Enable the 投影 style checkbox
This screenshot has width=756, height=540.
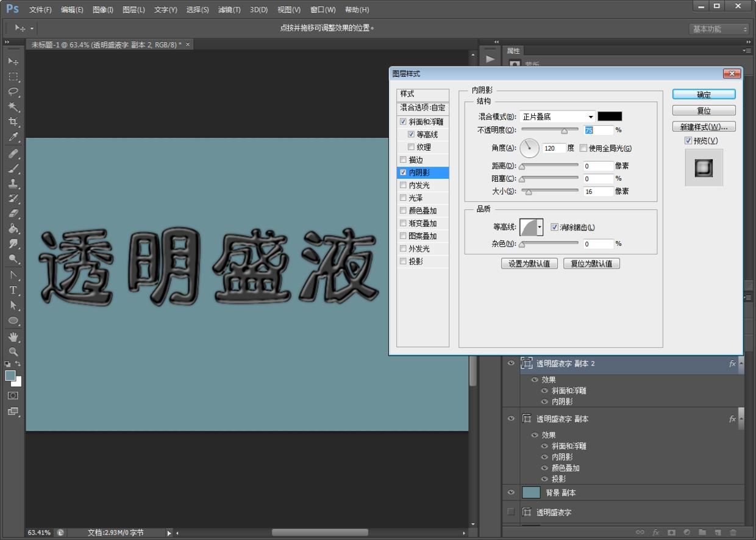pos(403,261)
